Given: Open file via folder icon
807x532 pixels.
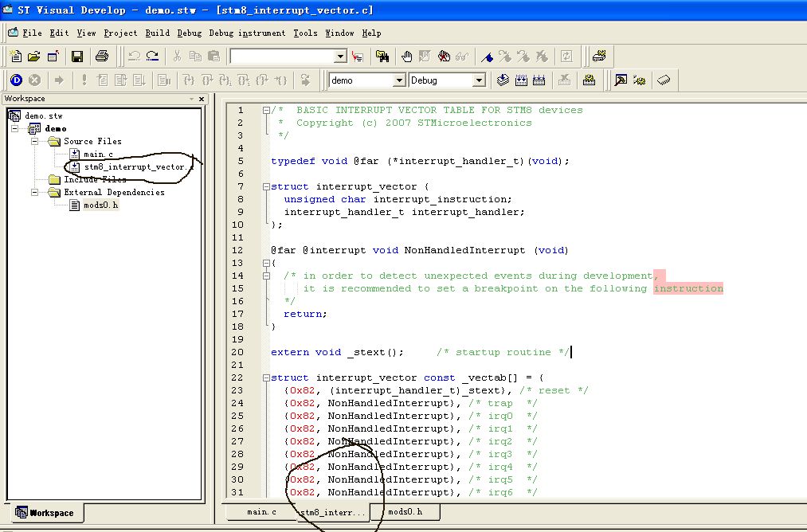Looking at the screenshot, I should coord(34,56).
